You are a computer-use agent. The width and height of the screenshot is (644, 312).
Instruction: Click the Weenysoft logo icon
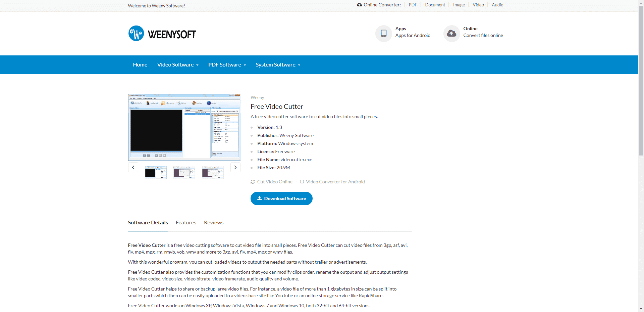[x=136, y=33]
